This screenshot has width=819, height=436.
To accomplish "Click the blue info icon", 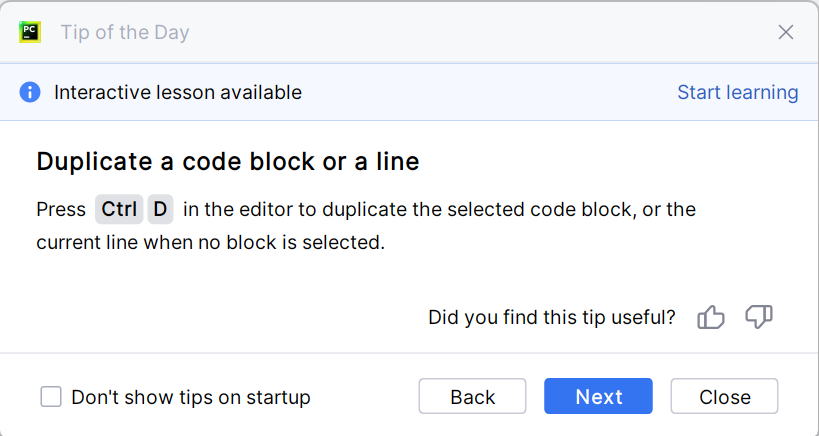I will point(30,93).
